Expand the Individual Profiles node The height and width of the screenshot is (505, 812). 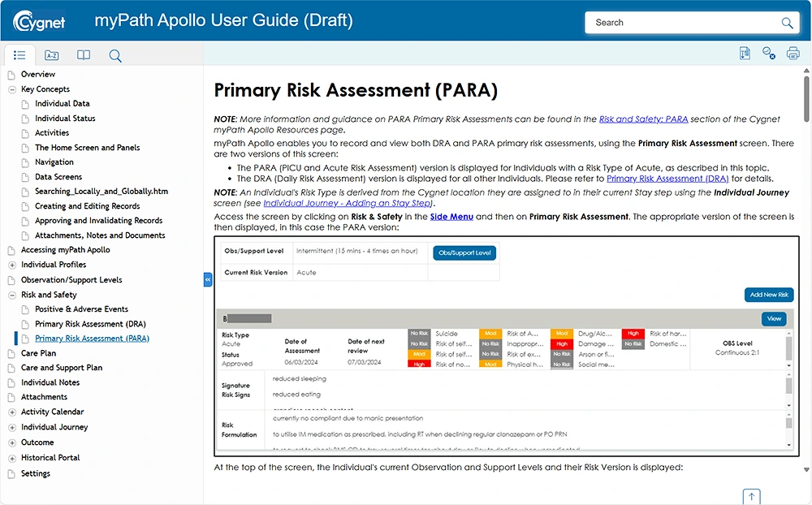11,265
